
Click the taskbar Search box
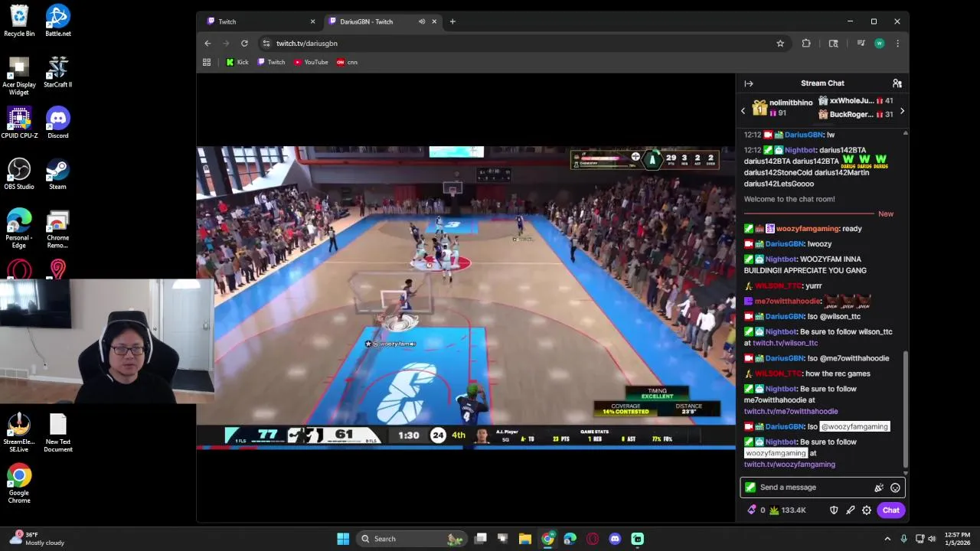point(412,539)
